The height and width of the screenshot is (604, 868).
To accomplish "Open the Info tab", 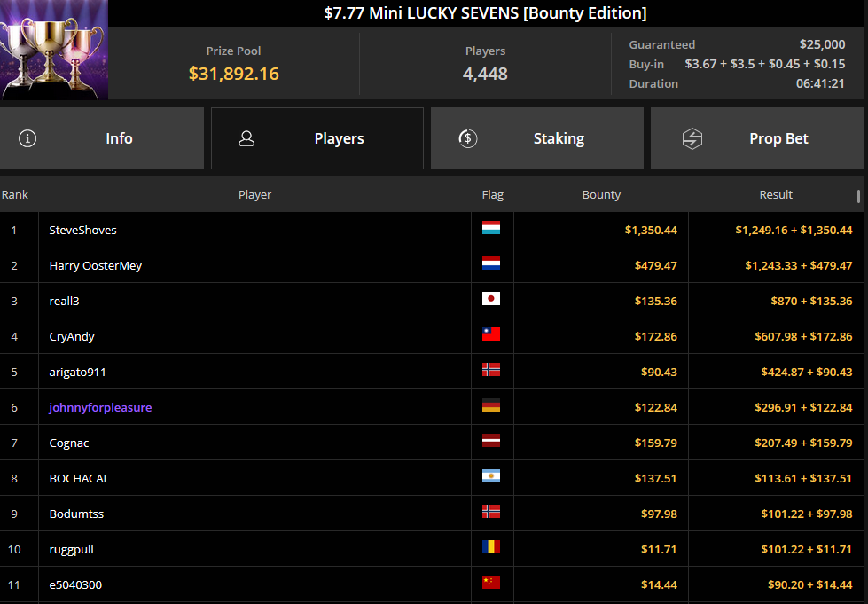I will click(102, 138).
